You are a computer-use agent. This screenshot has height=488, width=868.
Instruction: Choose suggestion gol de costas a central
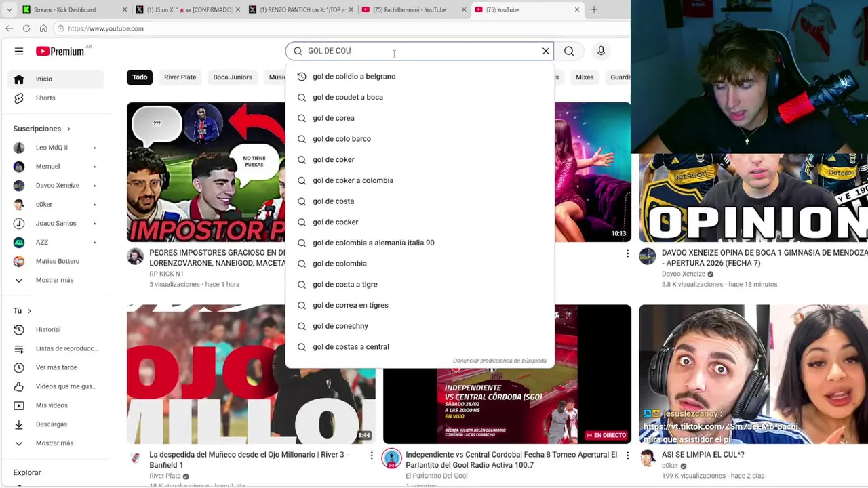[420, 347]
